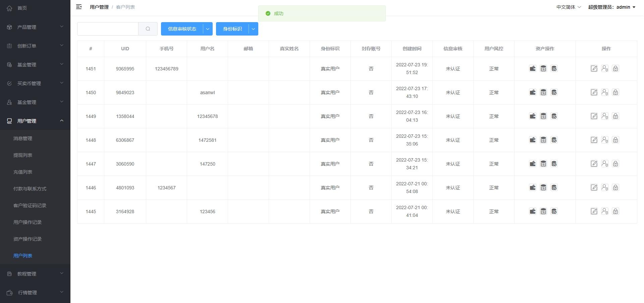644x303 pixels.
Task: Click coin stack icon for user asanwl
Action: [543, 92]
